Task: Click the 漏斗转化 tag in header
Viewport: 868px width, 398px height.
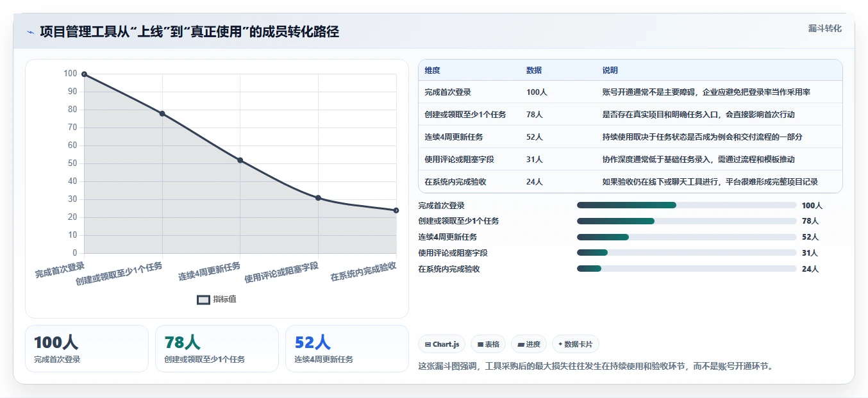Action: coord(824,28)
